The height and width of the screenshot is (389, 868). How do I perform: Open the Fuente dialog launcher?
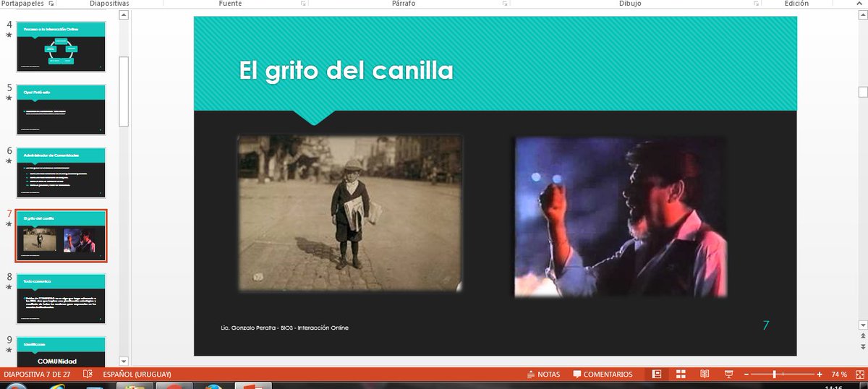303,4
